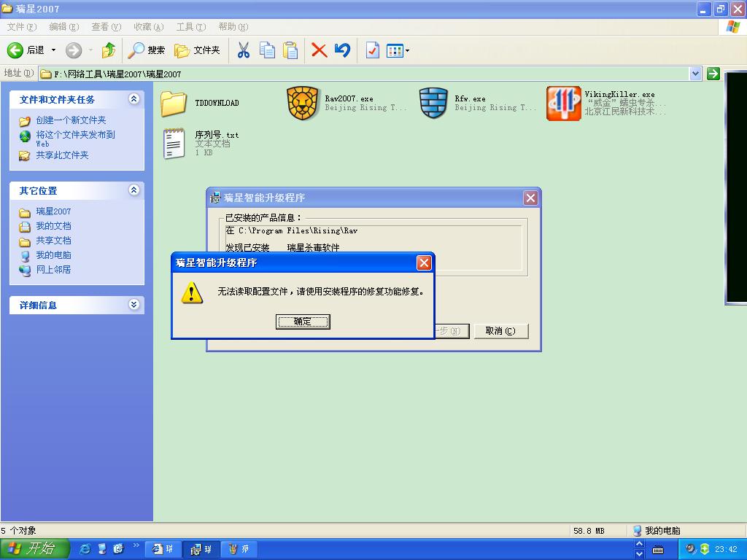This screenshot has height=560, width=747.
Task: Click the green shield tray icon
Action: 705,549
